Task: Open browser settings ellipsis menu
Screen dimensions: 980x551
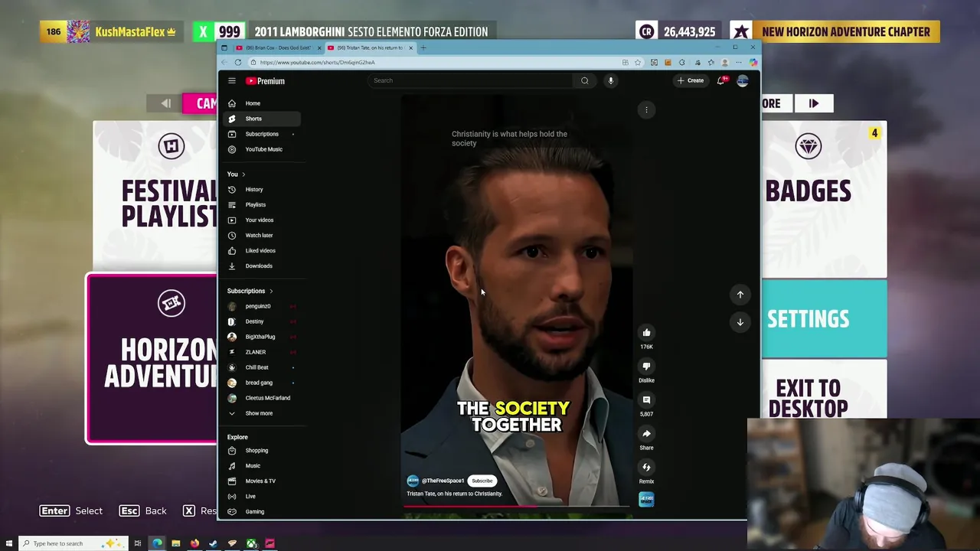Action: tap(738, 62)
